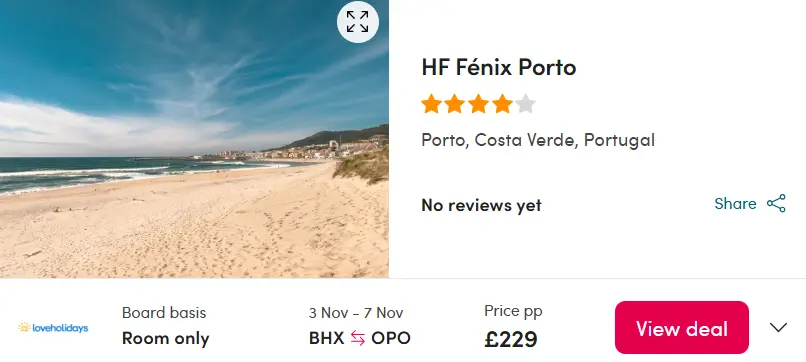Click the pink flight swap arrows icon
806x362 pixels.
click(x=358, y=338)
